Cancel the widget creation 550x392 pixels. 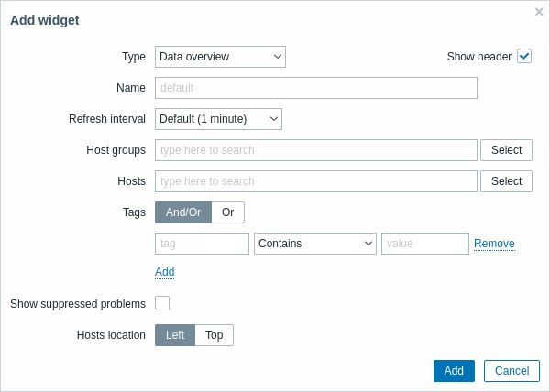click(511, 371)
